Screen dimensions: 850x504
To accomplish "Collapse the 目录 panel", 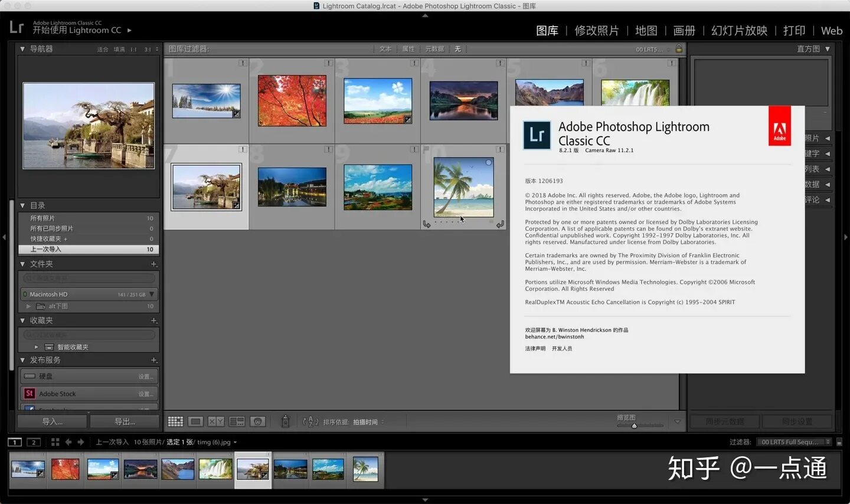I will coord(22,205).
